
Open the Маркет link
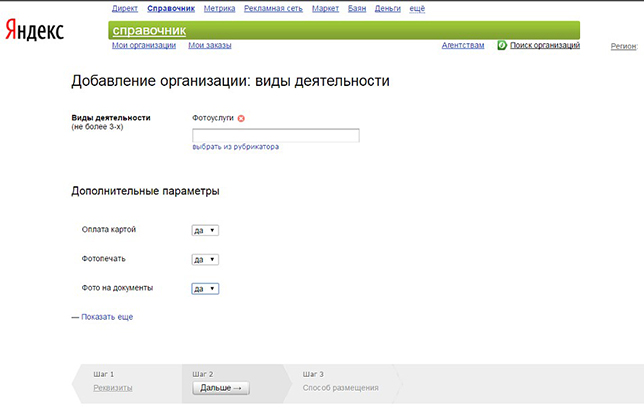[325, 8]
